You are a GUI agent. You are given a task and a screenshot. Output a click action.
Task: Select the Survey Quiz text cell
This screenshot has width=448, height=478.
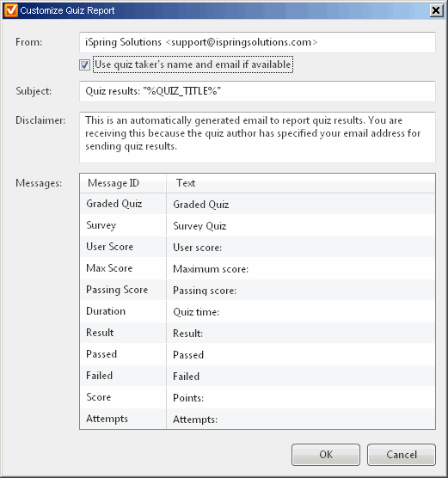click(x=301, y=225)
